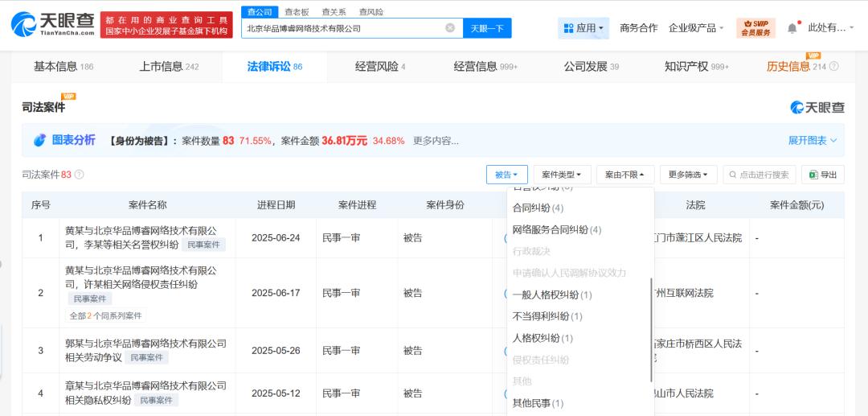Screen dimensions: 868x416
Task: Clear the search box with X icon
Action: 450,28
